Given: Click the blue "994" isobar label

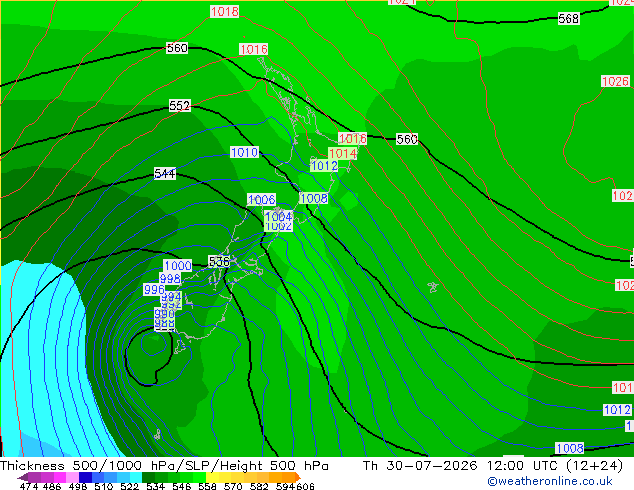Looking at the screenshot, I should [x=171, y=296].
